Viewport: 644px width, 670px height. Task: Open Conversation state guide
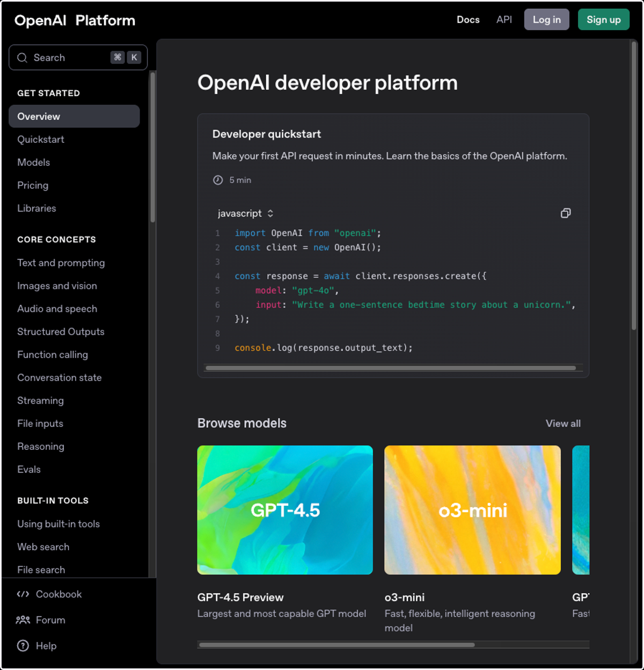(59, 377)
